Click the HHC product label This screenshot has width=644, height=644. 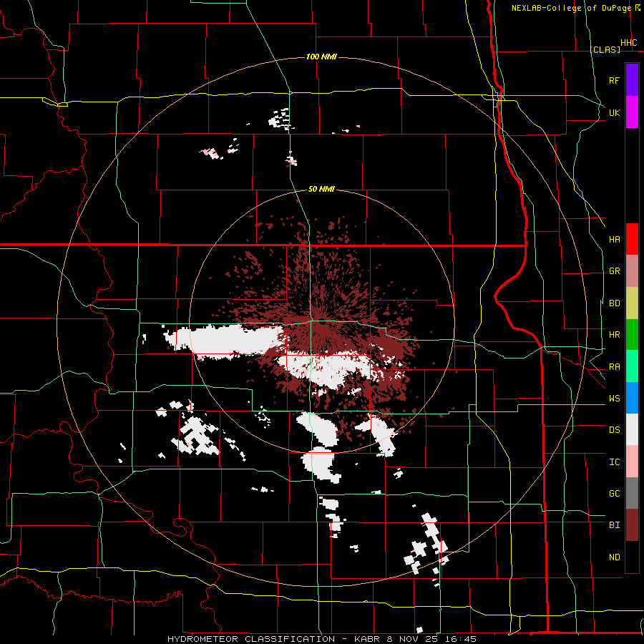629,43
